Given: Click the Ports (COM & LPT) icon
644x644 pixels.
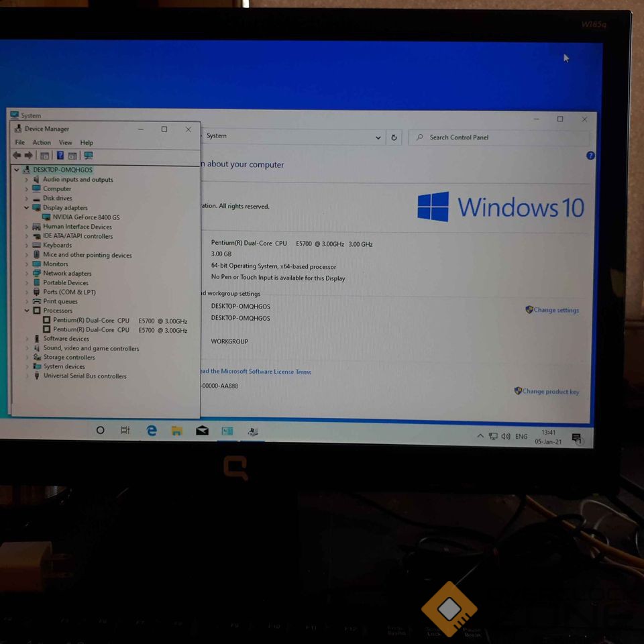Looking at the screenshot, I should 36,292.
